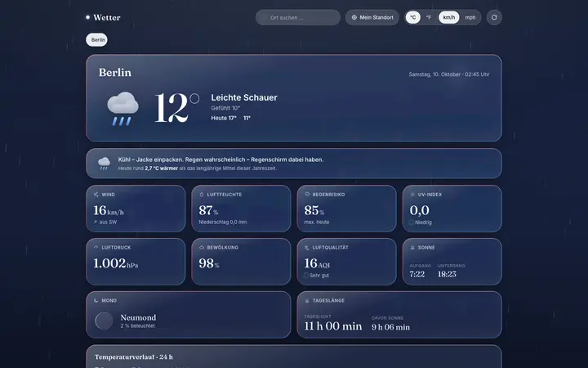This screenshot has height=368, width=588.
Task: Switch temperature unit to °F
Action: pos(428,17)
